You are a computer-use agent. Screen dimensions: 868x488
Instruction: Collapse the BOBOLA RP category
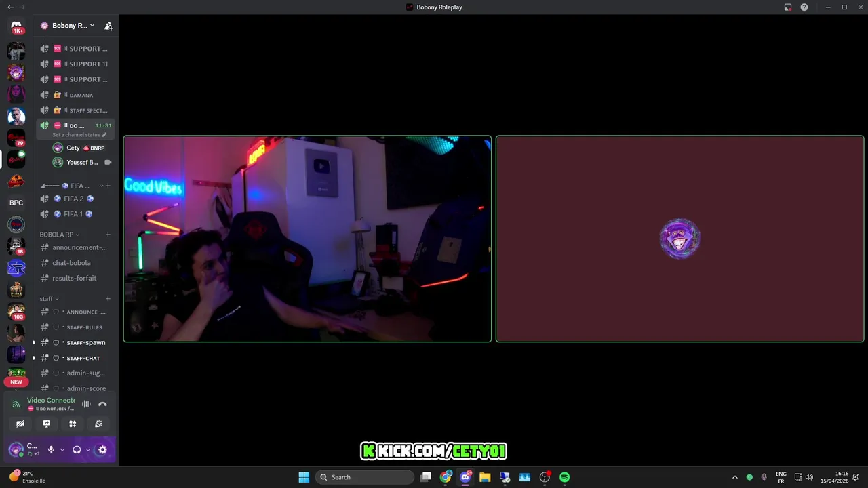click(60, 235)
